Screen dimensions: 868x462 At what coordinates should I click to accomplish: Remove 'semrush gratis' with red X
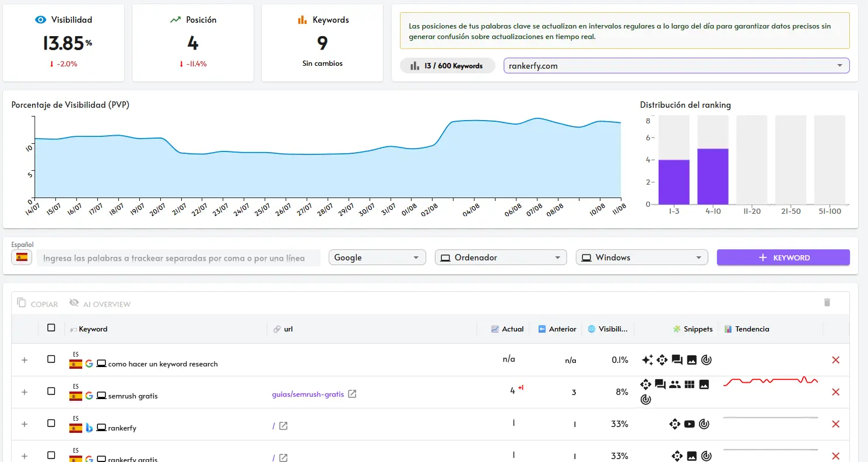pyautogui.click(x=835, y=392)
